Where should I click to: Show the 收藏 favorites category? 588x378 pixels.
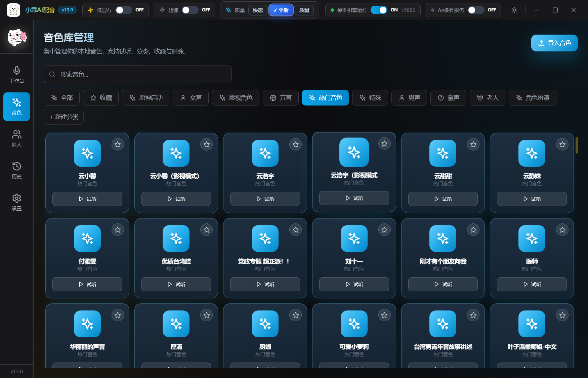point(101,98)
